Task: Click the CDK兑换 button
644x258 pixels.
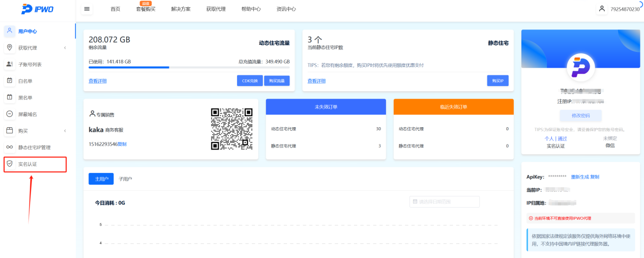Action: coord(250,80)
